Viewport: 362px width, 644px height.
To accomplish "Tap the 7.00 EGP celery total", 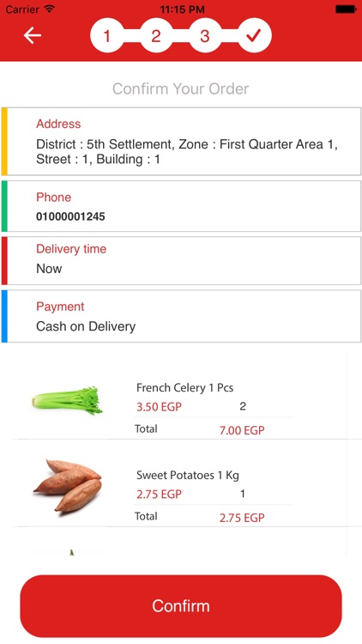I will click(x=242, y=430).
